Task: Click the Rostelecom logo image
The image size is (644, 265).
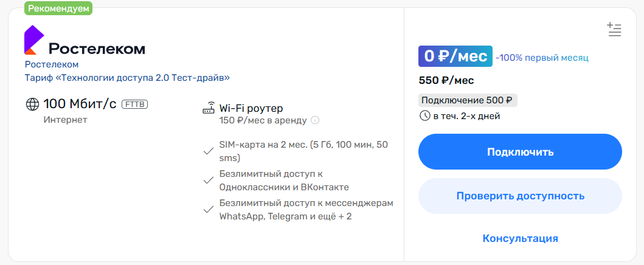Action: 85,40
